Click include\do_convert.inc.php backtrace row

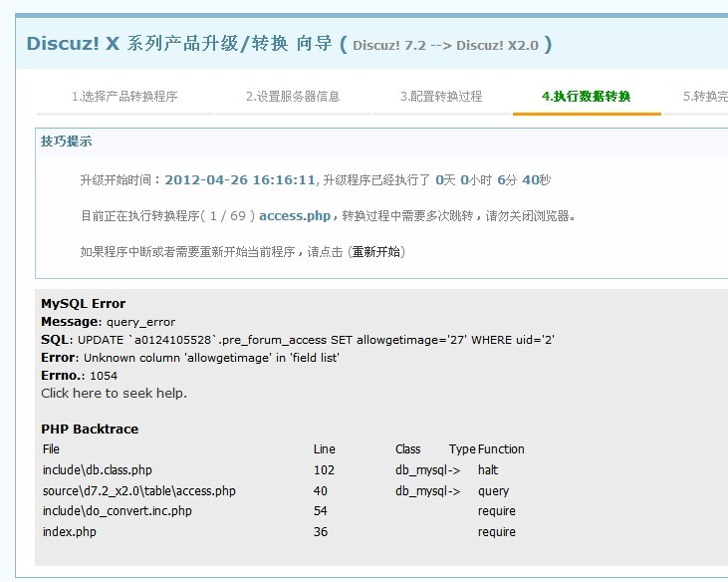coord(117,511)
